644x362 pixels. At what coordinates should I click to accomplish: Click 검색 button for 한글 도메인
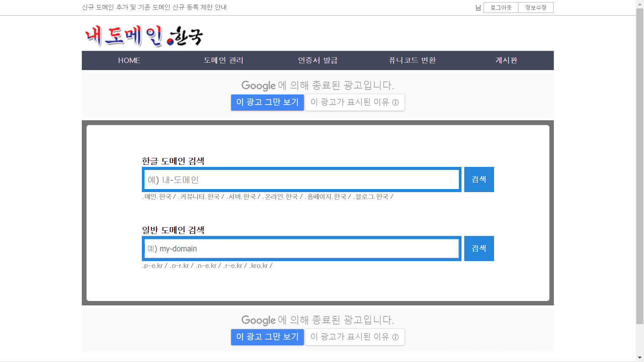(x=479, y=179)
